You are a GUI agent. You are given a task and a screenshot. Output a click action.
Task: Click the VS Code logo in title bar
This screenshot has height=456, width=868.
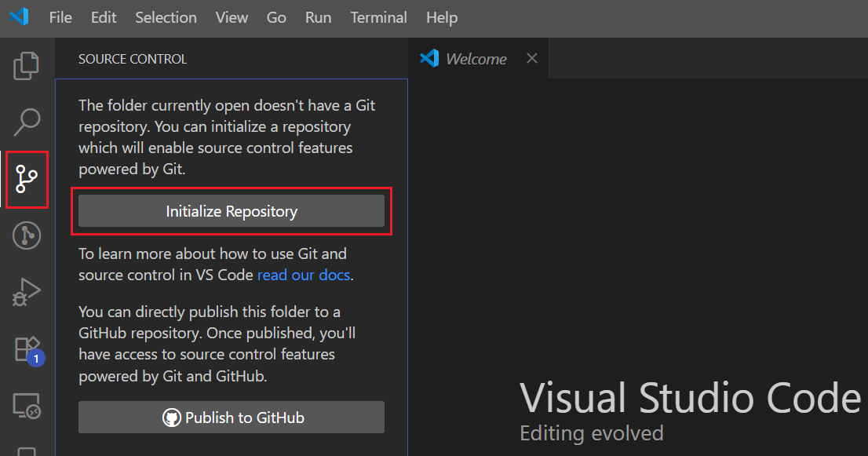(x=19, y=17)
